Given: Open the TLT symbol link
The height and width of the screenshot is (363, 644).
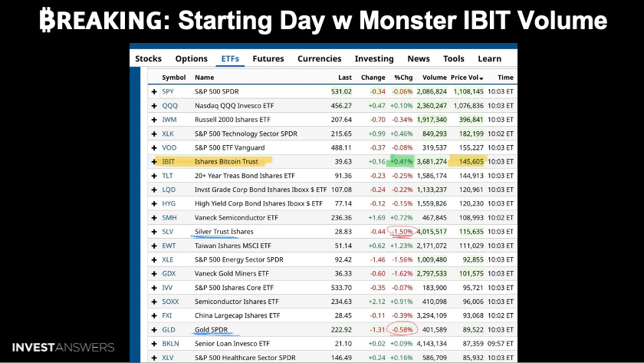Looking at the screenshot, I should (167, 176).
